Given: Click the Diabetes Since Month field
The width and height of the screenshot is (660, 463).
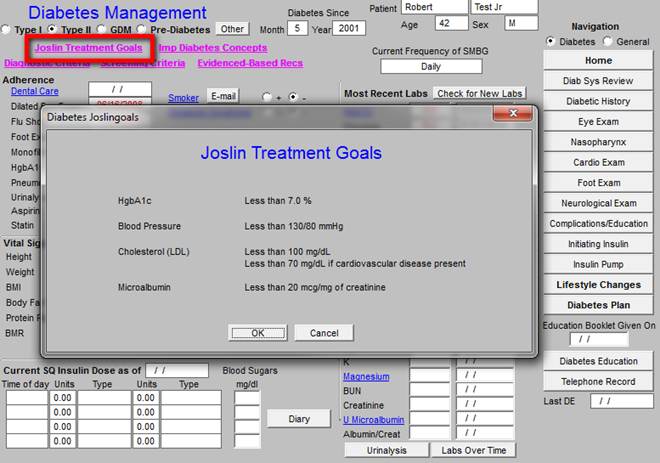Looking at the screenshot, I should click(x=297, y=29).
